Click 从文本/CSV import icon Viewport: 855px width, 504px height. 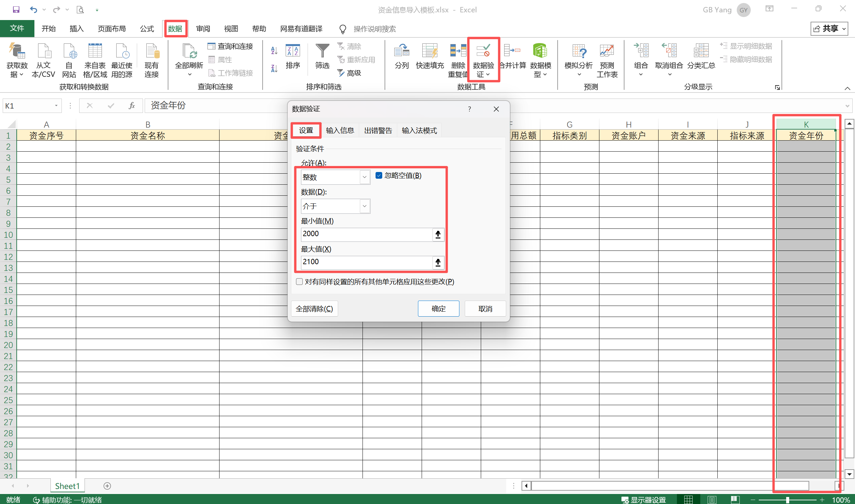coord(43,60)
